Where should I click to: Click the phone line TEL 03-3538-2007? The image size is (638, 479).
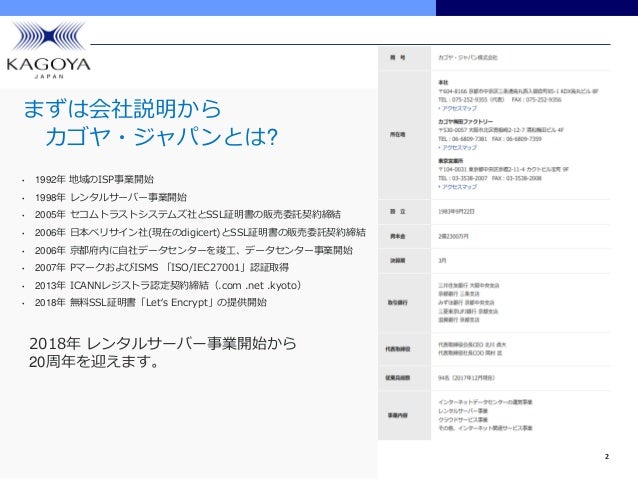490,178
